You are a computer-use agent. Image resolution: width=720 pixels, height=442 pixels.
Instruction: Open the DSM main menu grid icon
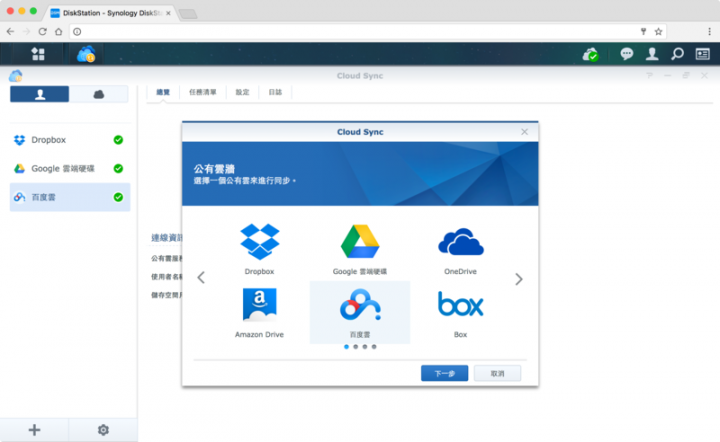[x=38, y=54]
